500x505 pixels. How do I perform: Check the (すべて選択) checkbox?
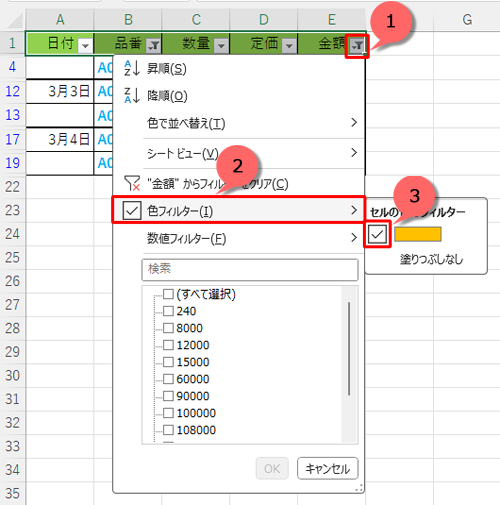pyautogui.click(x=168, y=294)
